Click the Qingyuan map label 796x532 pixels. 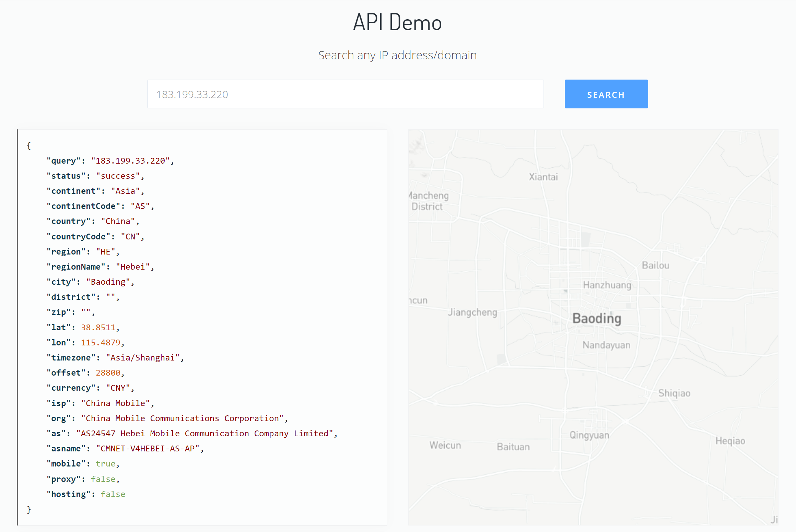(x=589, y=435)
